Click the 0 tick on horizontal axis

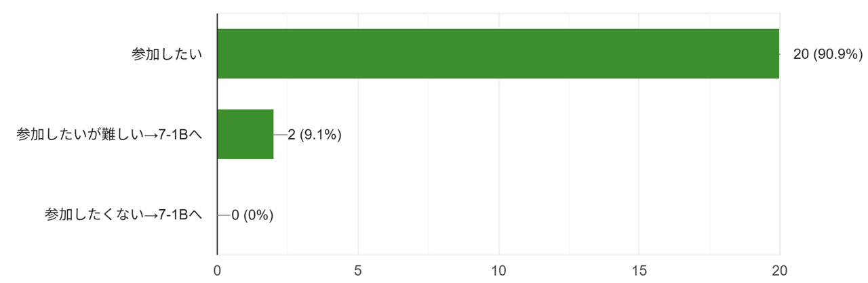(x=217, y=269)
